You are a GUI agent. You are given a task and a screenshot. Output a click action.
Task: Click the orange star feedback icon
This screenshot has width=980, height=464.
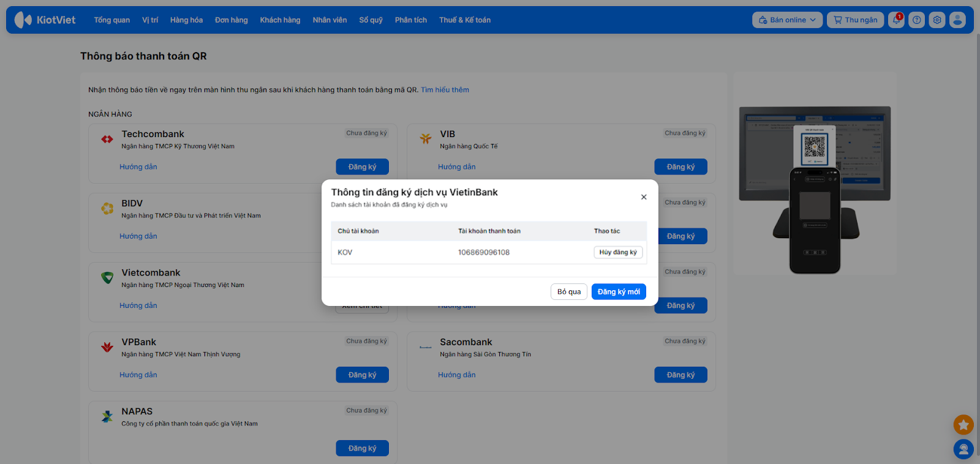963,424
